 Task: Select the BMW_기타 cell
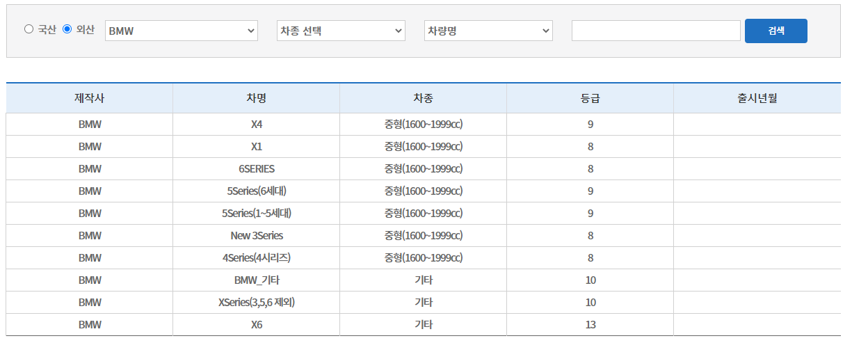coord(257,280)
